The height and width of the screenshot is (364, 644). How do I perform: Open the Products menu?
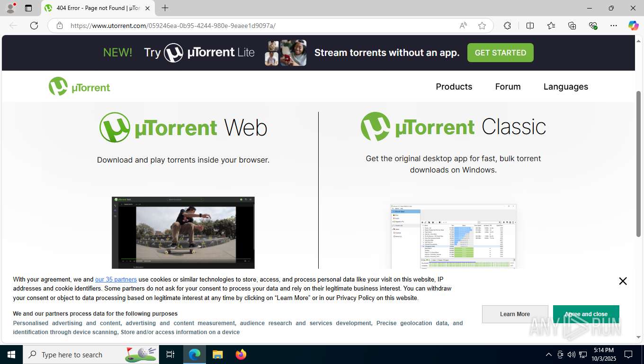pos(454,86)
